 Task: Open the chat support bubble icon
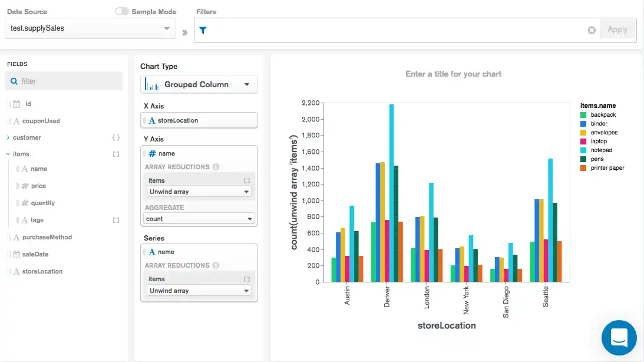tap(619, 338)
